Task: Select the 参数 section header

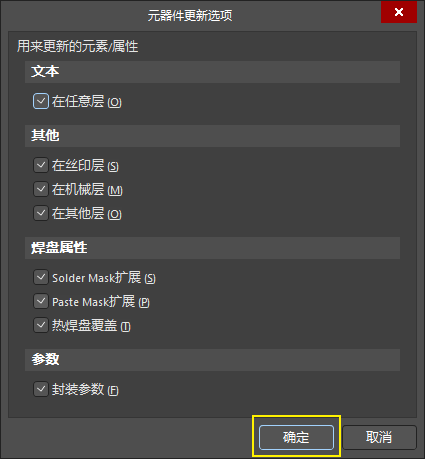Action: pyautogui.click(x=212, y=360)
